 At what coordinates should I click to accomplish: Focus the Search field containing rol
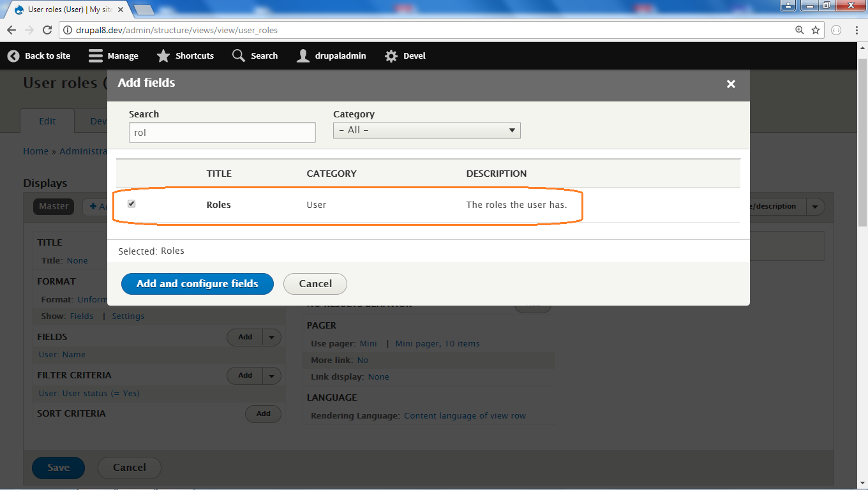coord(222,132)
